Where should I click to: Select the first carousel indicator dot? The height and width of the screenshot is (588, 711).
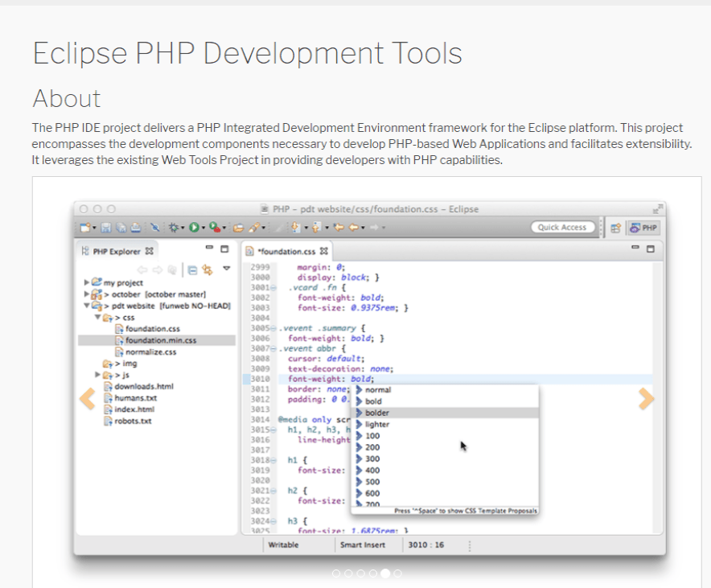[336, 574]
